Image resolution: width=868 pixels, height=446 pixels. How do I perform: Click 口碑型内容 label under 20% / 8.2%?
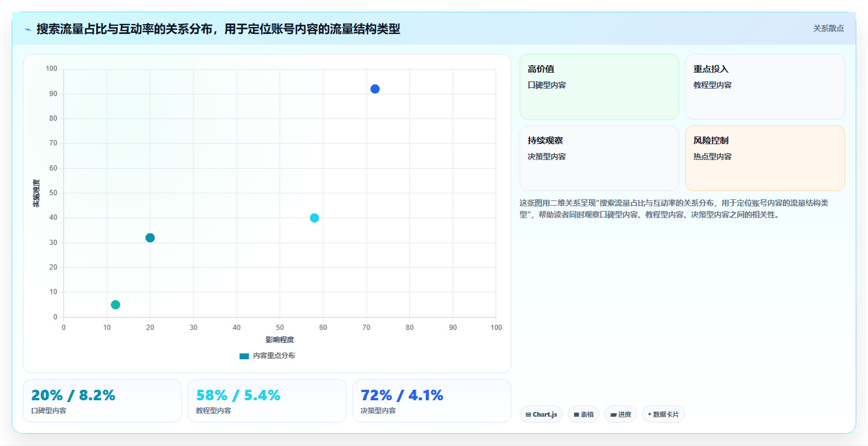point(49,411)
